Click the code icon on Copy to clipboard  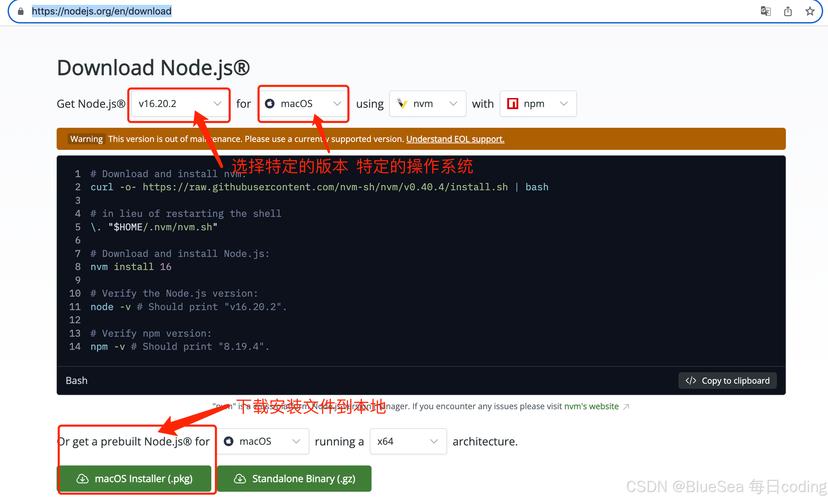coord(691,381)
